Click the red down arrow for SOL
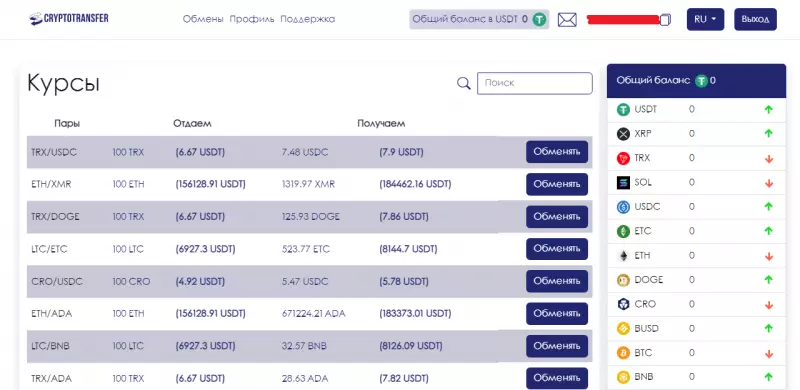Image resolution: width=800 pixels, height=390 pixels. click(769, 183)
